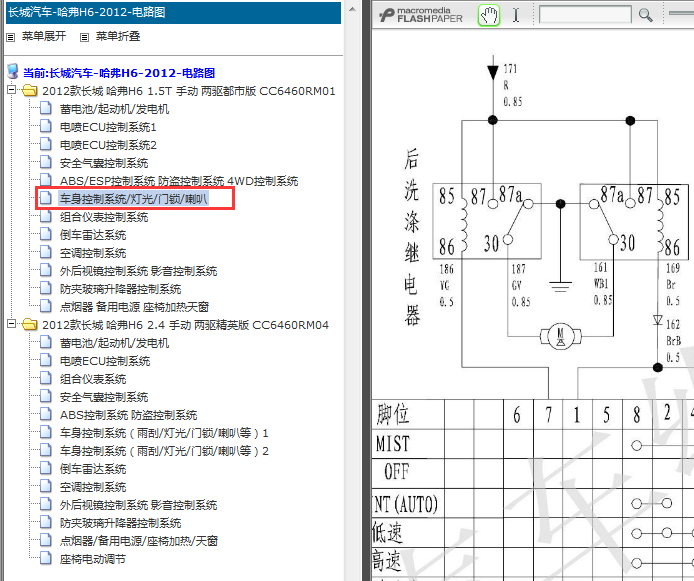
Task: Click the 菜单折叠 collapse-all icon
Action: [x=85, y=37]
